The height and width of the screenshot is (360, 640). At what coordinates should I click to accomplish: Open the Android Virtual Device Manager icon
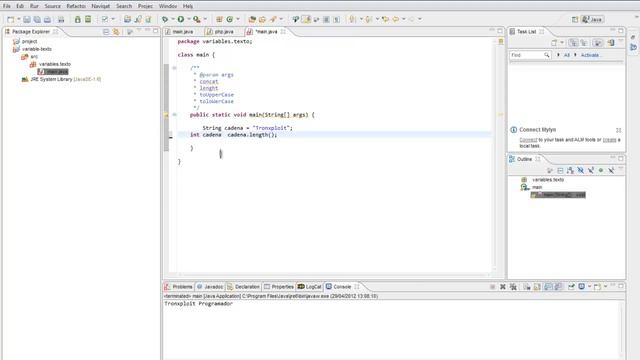coord(88,19)
